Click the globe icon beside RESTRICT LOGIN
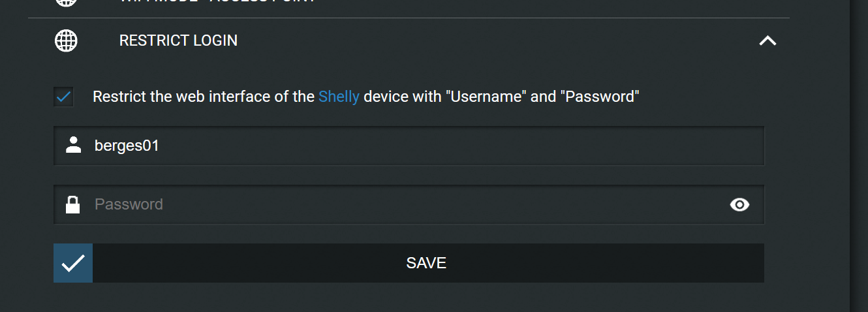Screen dimensions: 868x312 65,40
